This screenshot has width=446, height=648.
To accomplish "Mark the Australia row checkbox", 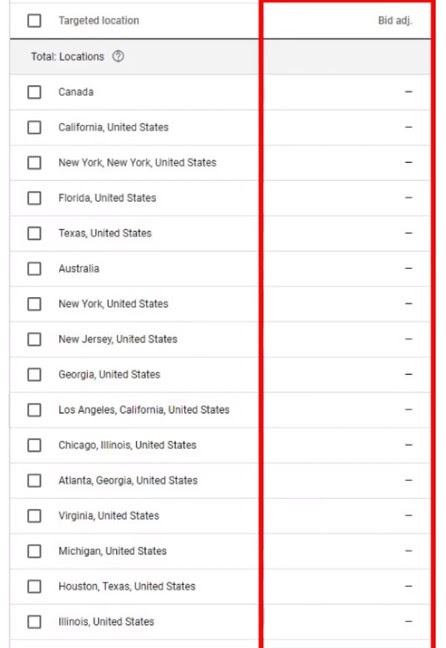I will point(34,269).
